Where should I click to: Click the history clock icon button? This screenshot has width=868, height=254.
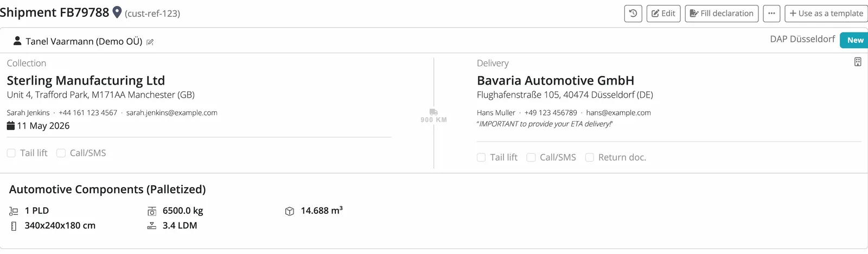[633, 14]
